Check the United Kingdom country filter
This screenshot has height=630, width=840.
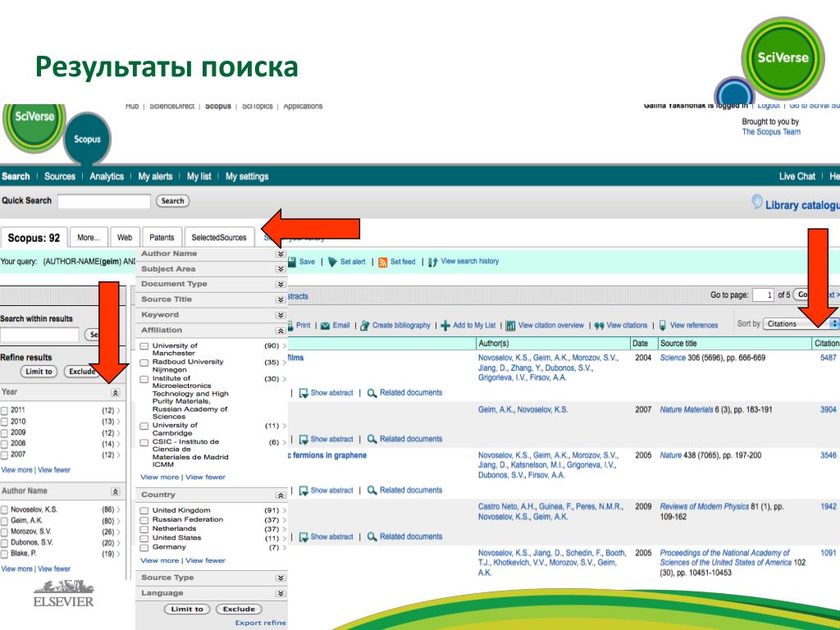144,511
